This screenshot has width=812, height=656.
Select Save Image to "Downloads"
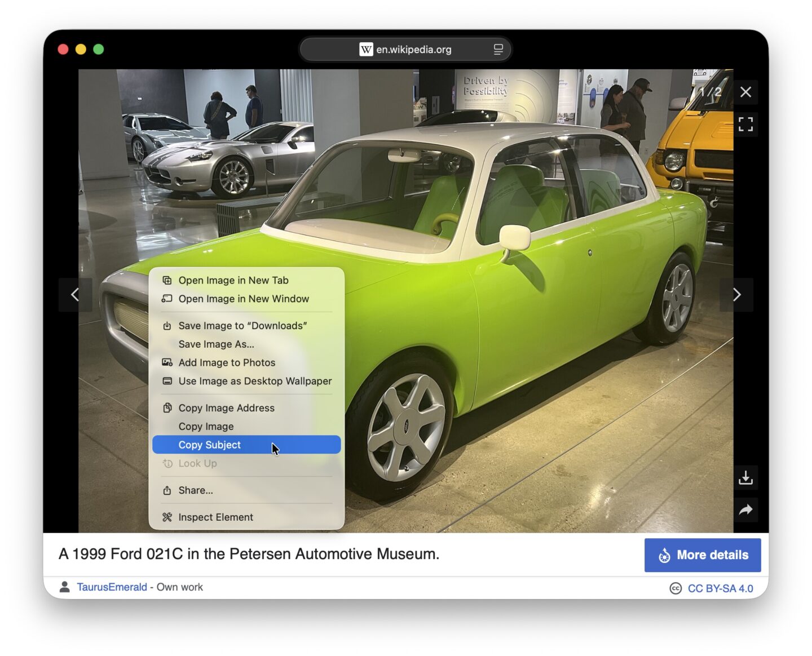point(246,326)
